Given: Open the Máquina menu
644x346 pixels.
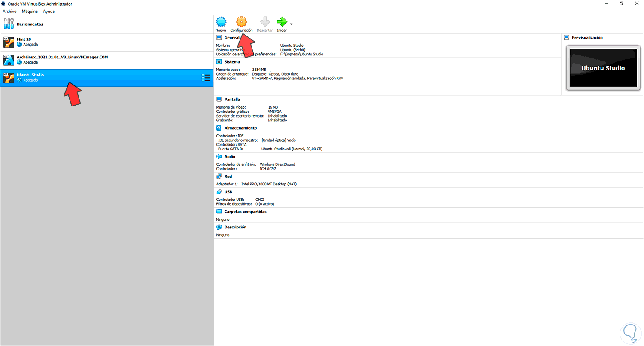Looking at the screenshot, I should pyautogui.click(x=30, y=12).
